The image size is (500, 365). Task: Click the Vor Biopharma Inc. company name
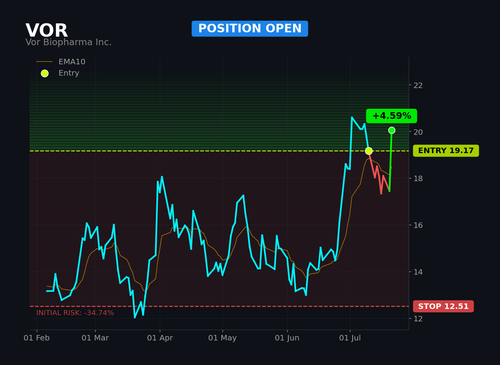pos(68,42)
